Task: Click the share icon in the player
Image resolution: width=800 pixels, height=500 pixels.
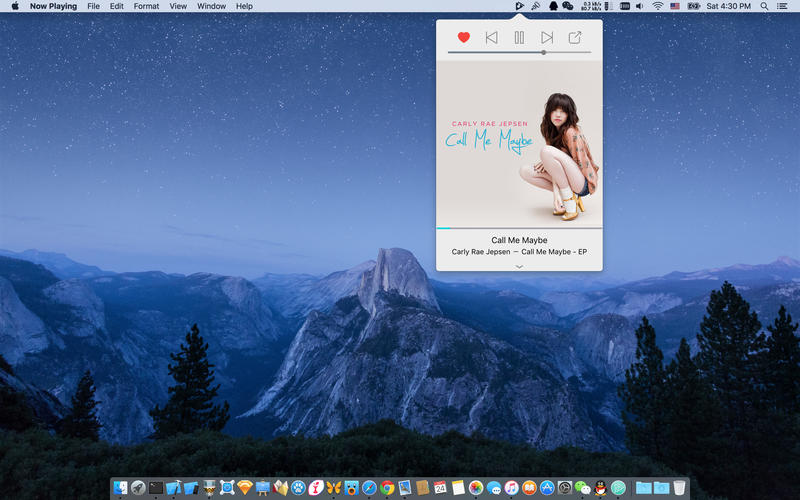Action: (x=575, y=38)
